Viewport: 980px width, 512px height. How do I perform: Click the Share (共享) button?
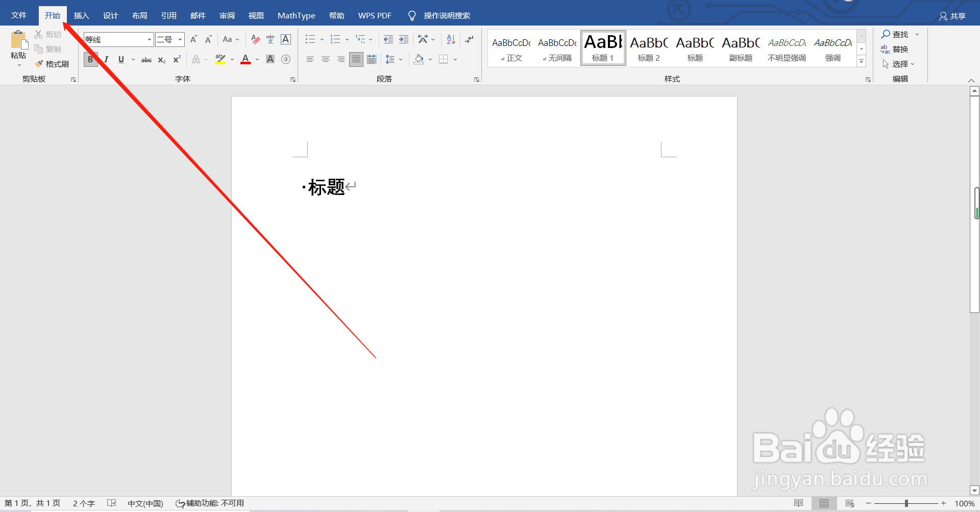952,16
